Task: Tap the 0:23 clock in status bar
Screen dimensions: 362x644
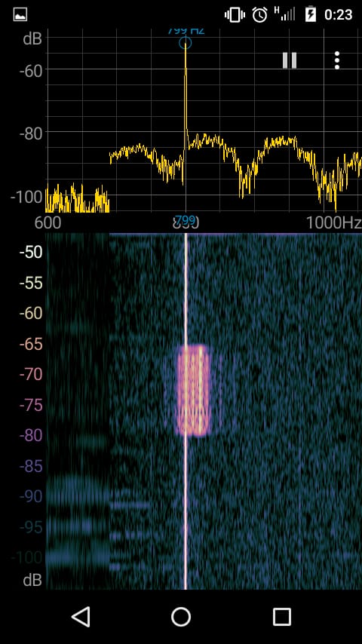Action: [338, 15]
